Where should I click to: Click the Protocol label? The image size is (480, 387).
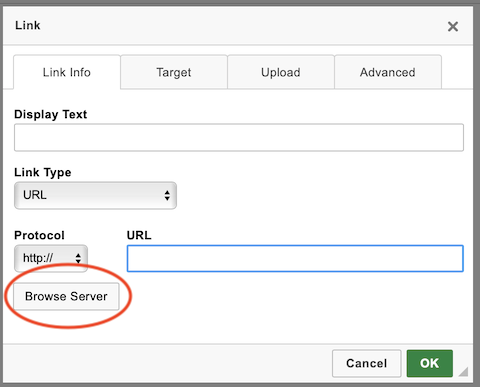tap(39, 235)
